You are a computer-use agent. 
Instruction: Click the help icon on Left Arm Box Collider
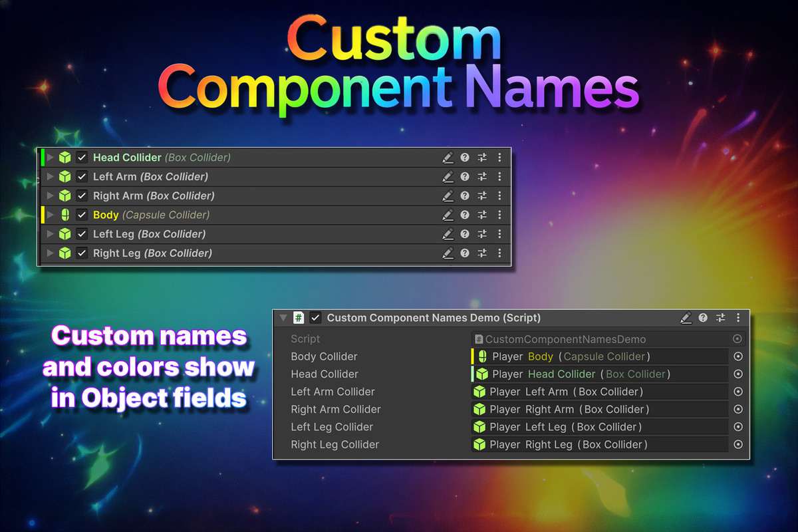coord(465,177)
